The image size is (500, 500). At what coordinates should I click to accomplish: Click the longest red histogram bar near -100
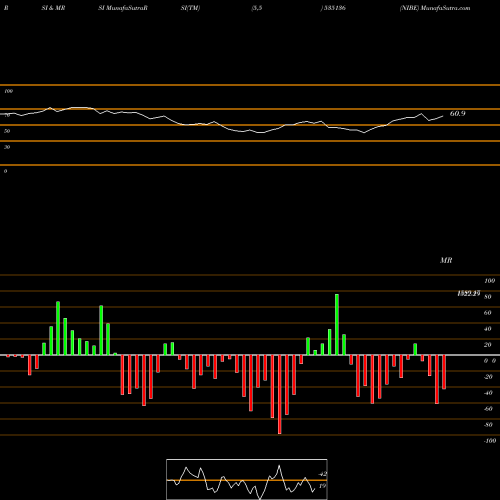point(279,394)
